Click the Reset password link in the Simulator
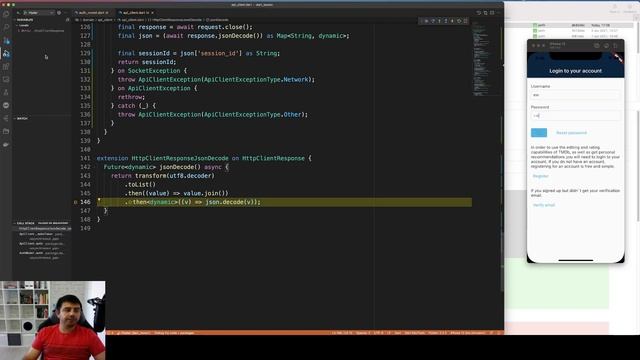 [571, 133]
